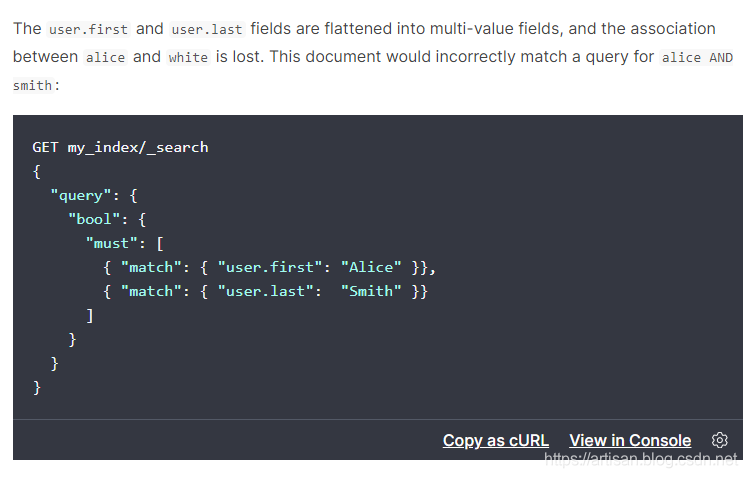The image size is (748, 478).
Task: Click the "Alice" string value in code
Action: [x=371, y=267]
